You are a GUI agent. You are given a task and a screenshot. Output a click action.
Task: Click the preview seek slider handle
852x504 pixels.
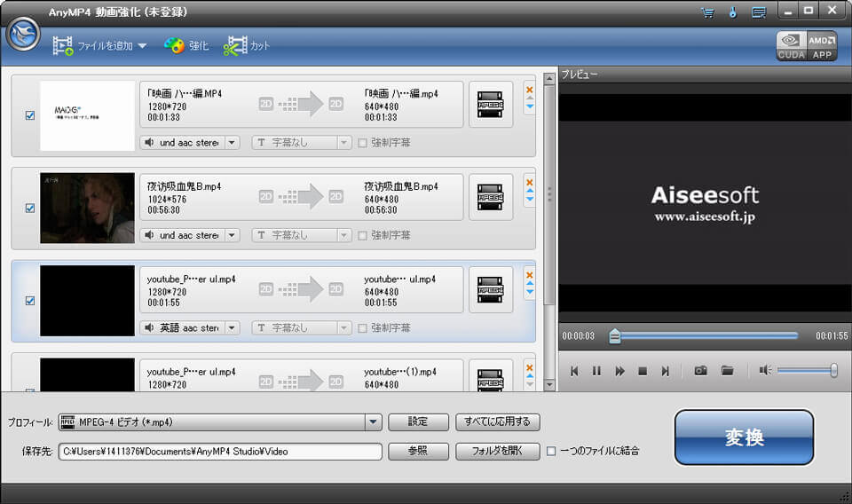tap(614, 336)
